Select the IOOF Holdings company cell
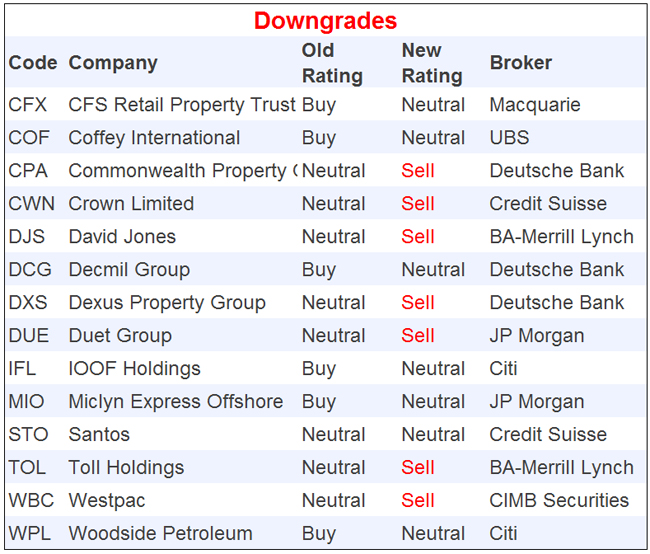Image resolution: width=650 pixels, height=554 pixels. pyautogui.click(x=134, y=369)
